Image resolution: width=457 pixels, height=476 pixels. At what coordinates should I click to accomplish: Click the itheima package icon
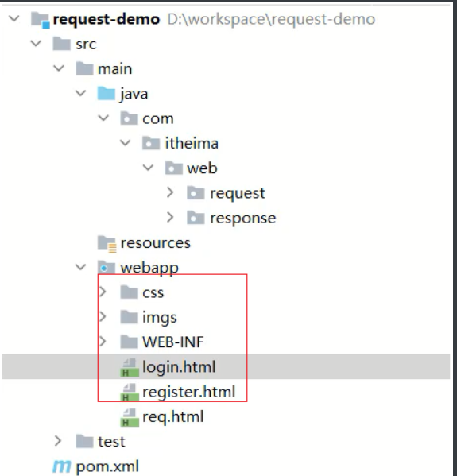[x=151, y=143]
